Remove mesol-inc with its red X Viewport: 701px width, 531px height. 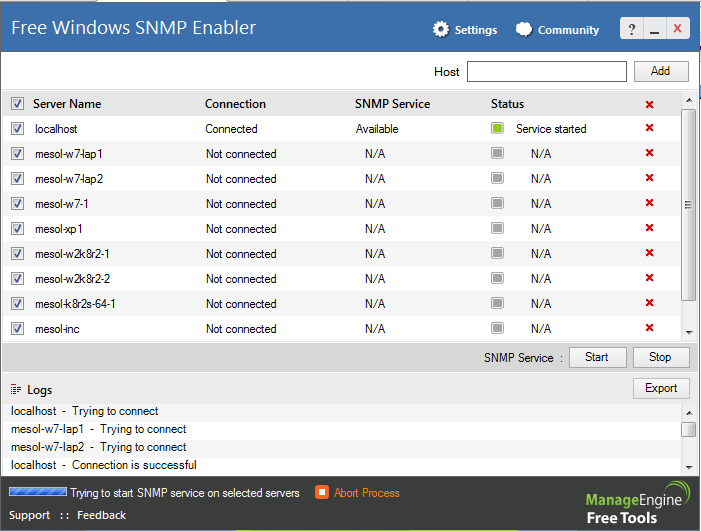coord(649,328)
